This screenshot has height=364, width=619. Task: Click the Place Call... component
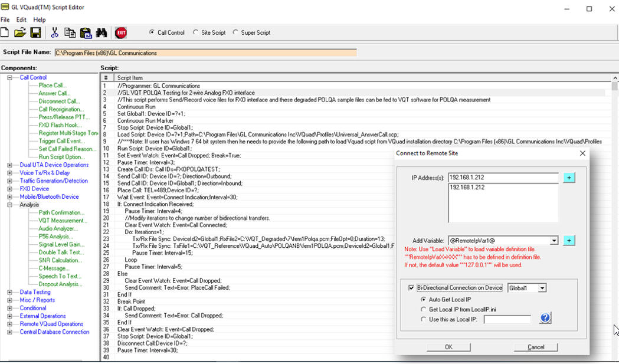[53, 86]
